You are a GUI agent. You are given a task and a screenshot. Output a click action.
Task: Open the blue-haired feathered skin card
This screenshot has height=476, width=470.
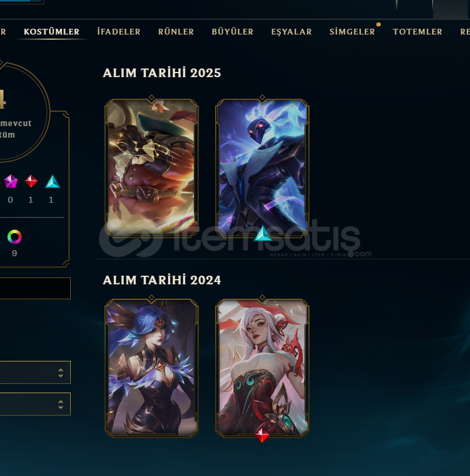coord(151,368)
